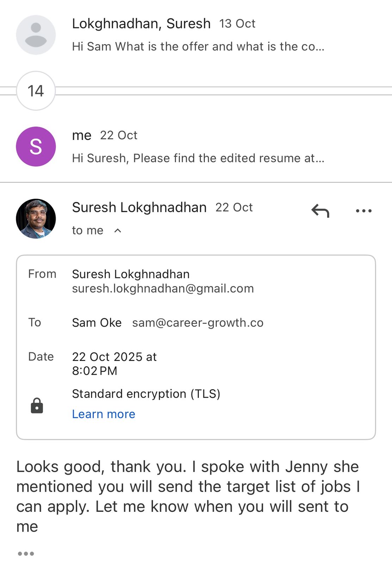This screenshot has width=392, height=564.
Task: Click the encryption lock icon
Action: pyautogui.click(x=37, y=405)
